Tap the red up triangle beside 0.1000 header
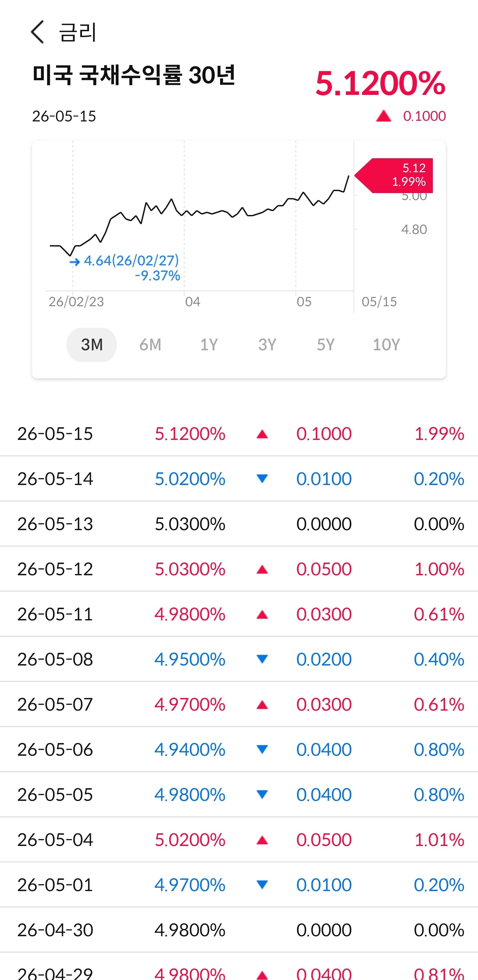Viewport: 478px width, 980px height. coord(384,116)
